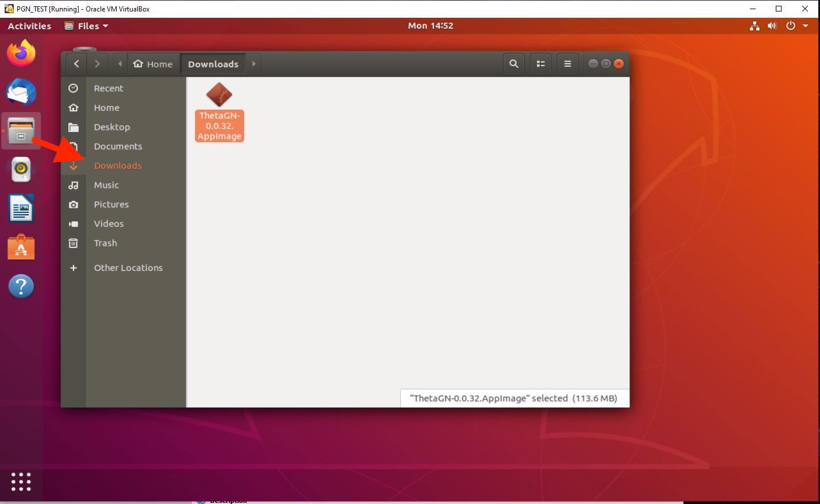Click the plus icon for Other Locations
Screen dimensions: 820x504
pos(73,268)
